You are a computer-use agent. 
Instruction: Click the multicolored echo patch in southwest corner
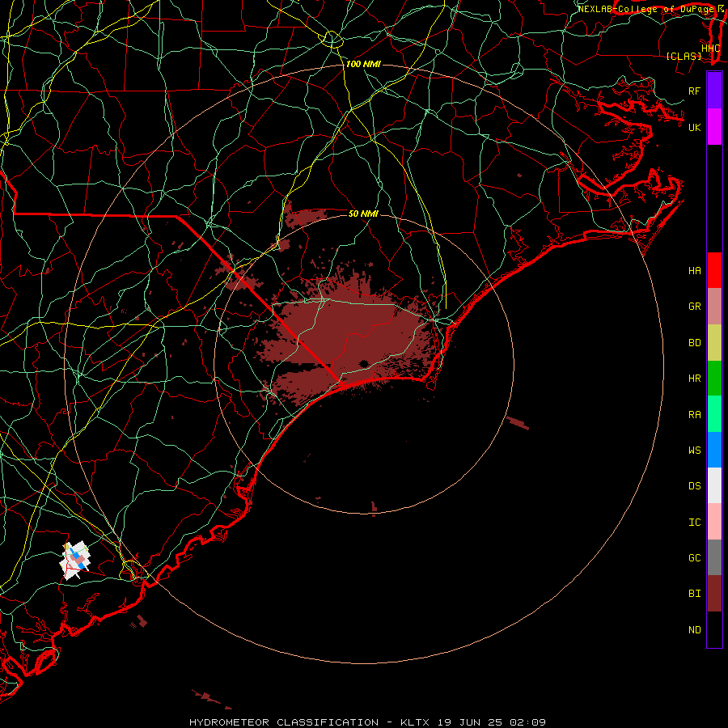coord(74,561)
